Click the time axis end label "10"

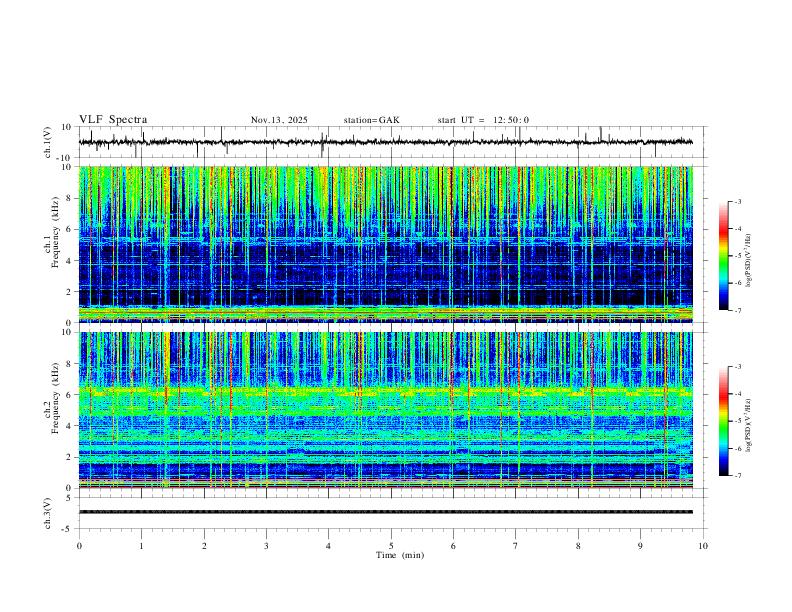(703, 546)
